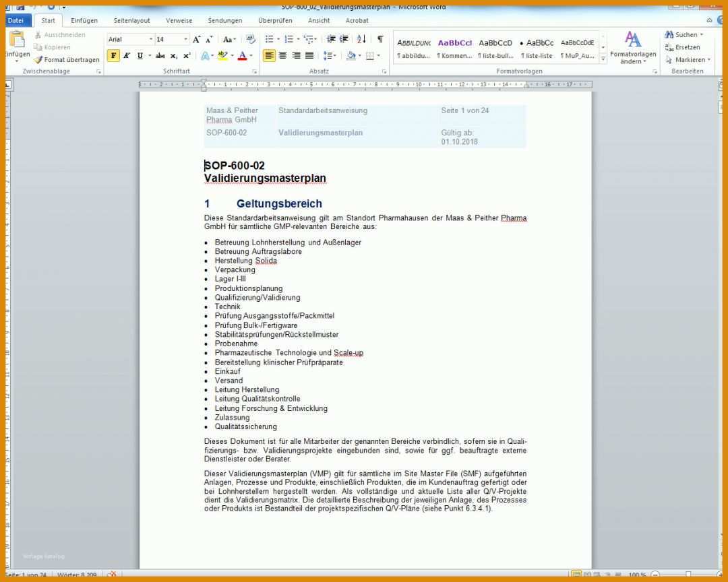The height and width of the screenshot is (582, 728).
Task: Expand styles gallery More arrow
Action: coord(603,59)
